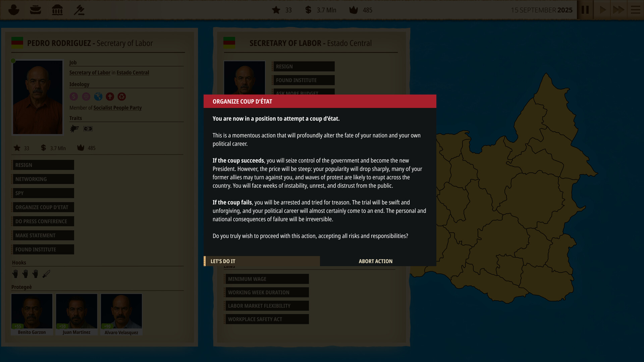Pause the game with the pause button
The width and height of the screenshot is (644, 362).
click(585, 10)
